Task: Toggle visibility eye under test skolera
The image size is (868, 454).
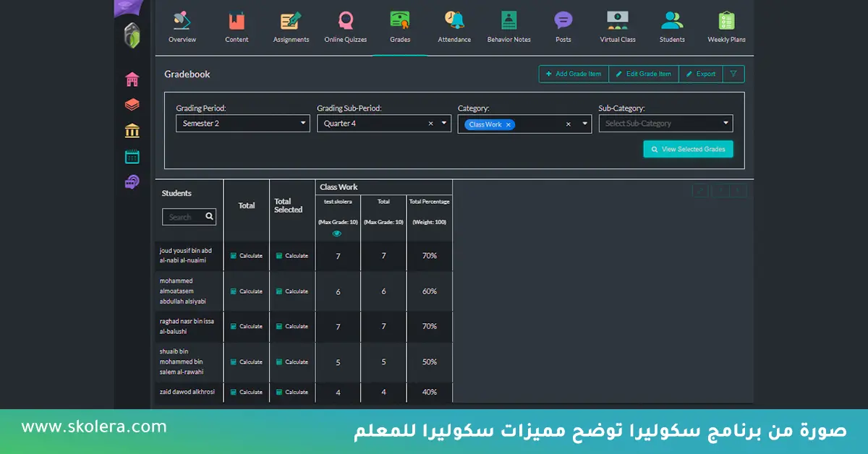Action: click(337, 234)
